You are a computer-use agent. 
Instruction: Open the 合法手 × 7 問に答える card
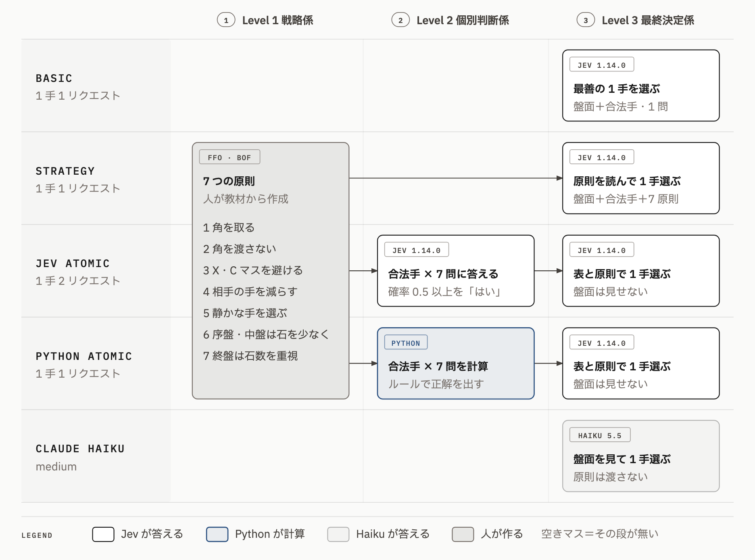456,271
